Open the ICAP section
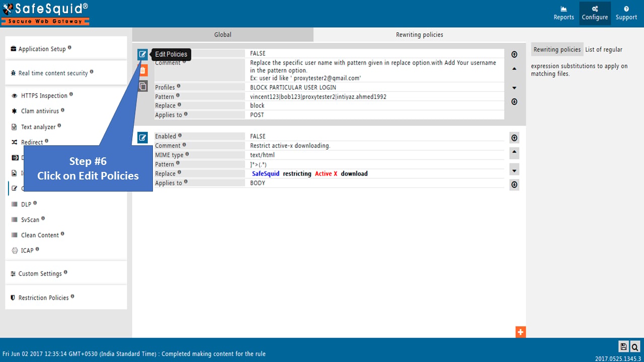 pos(27,250)
